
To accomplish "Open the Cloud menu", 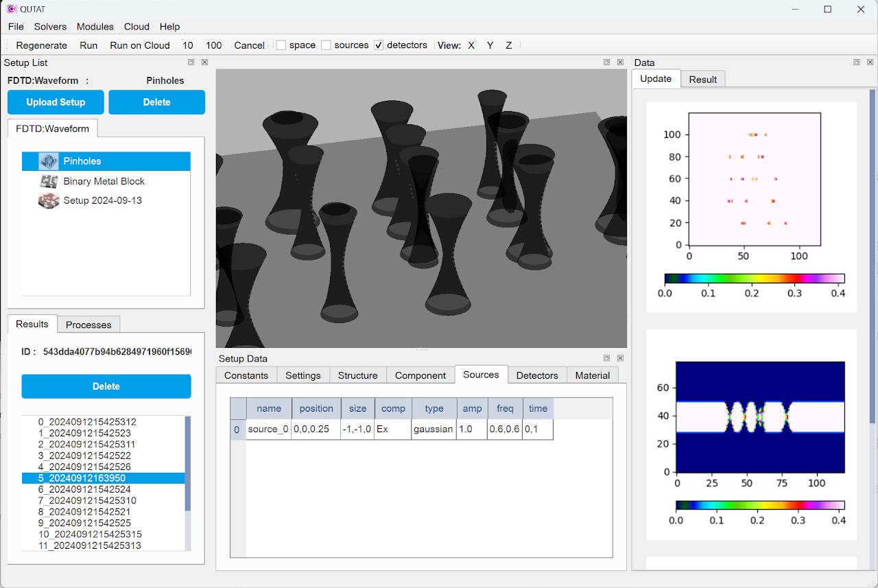I will pyautogui.click(x=137, y=27).
